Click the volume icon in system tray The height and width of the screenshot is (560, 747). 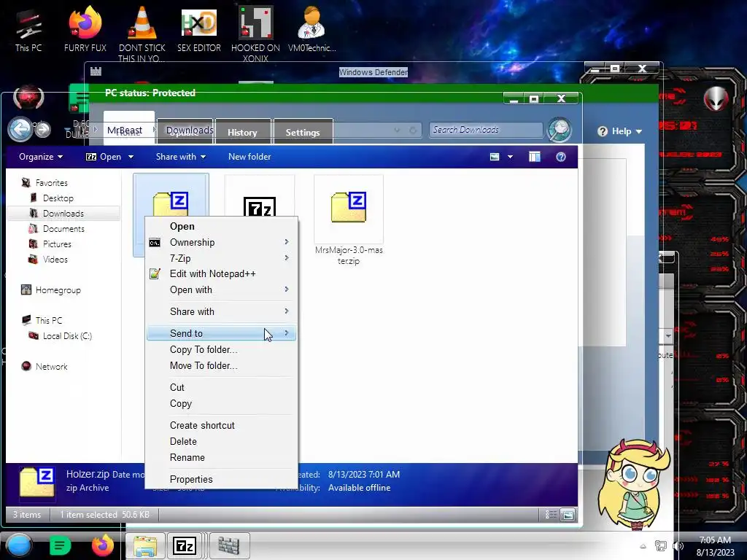pyautogui.click(x=678, y=546)
